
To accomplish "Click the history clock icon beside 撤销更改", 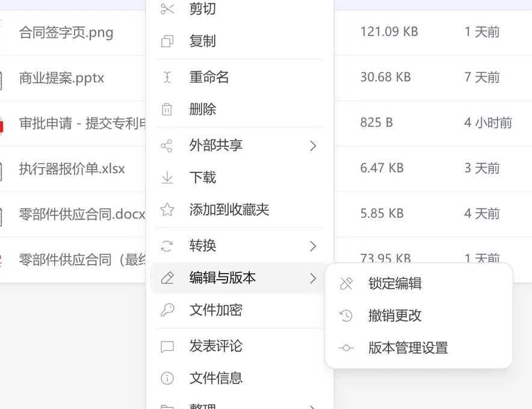I will click(347, 316).
